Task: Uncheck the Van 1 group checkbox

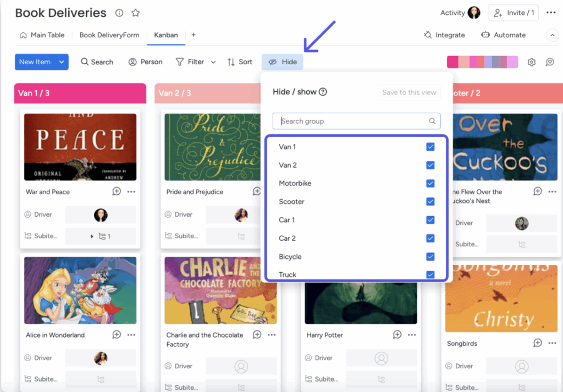Action: [430, 147]
